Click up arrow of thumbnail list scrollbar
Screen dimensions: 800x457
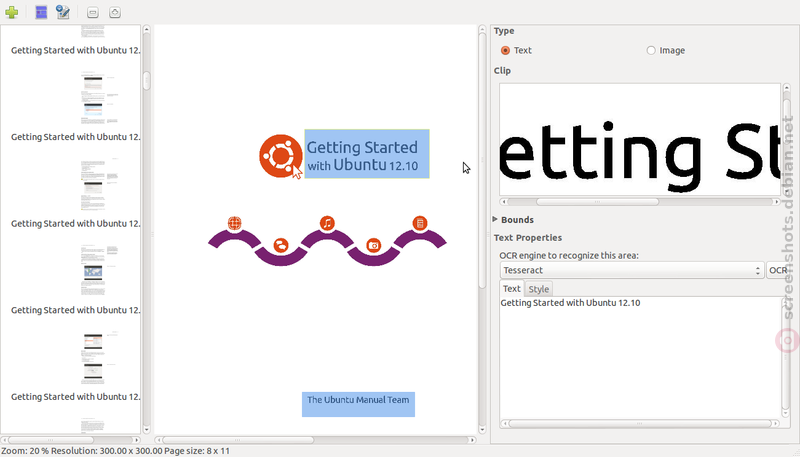coord(146,30)
